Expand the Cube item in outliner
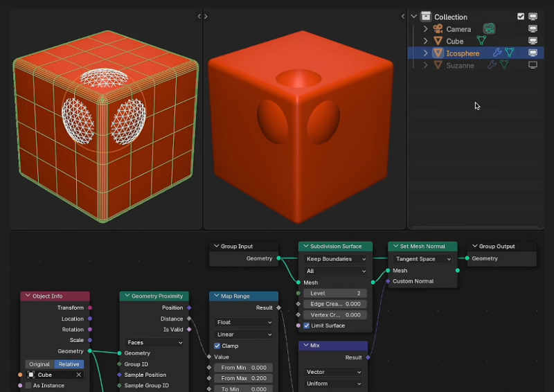This screenshot has width=554, height=392. point(425,41)
